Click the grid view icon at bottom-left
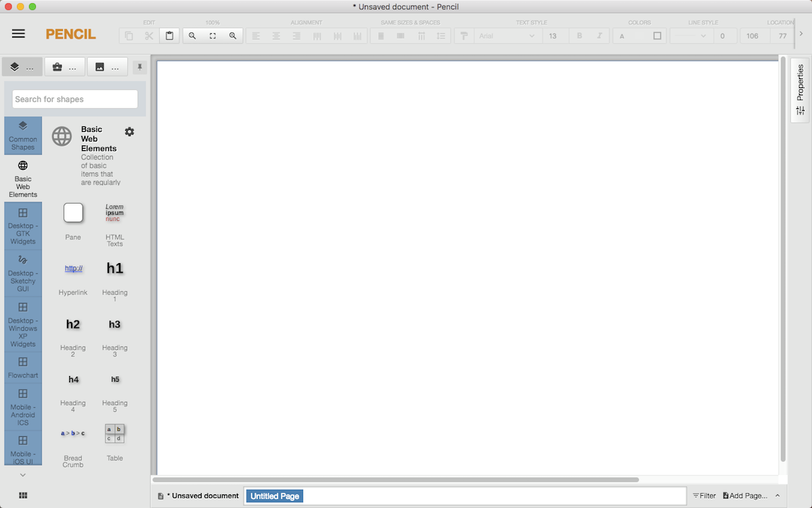This screenshot has height=508, width=812. coord(23,495)
